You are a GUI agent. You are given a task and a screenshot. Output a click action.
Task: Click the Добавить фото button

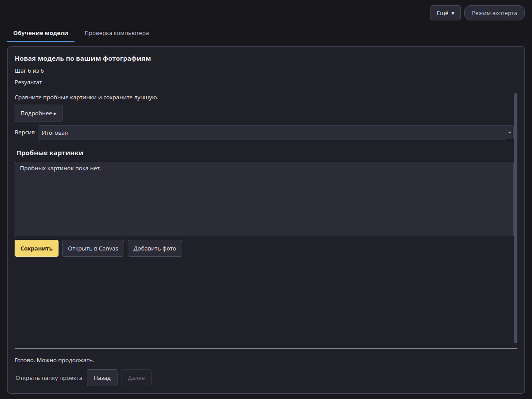pos(155,248)
